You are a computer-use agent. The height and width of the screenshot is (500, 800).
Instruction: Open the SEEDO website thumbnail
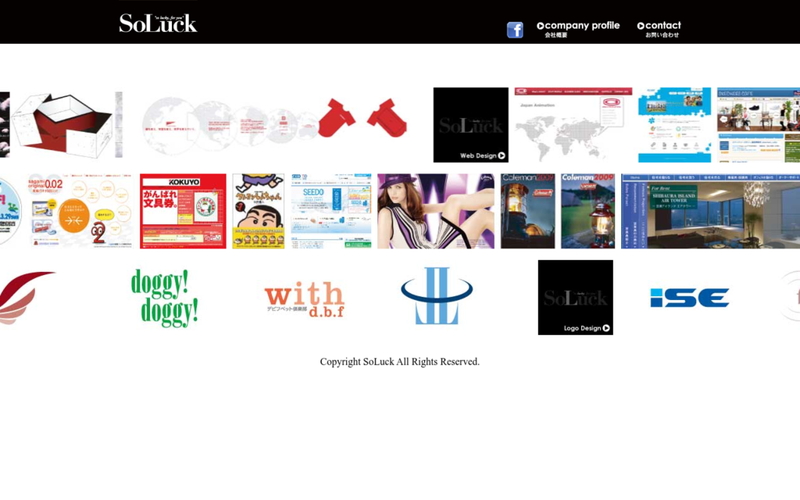tap(331, 211)
